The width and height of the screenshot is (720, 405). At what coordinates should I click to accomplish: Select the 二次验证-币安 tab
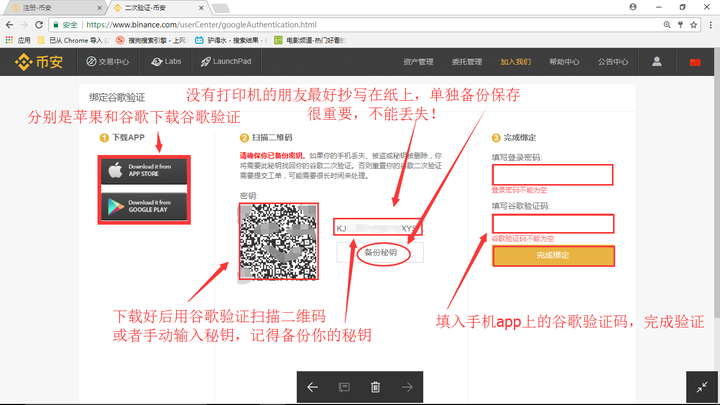(156, 8)
